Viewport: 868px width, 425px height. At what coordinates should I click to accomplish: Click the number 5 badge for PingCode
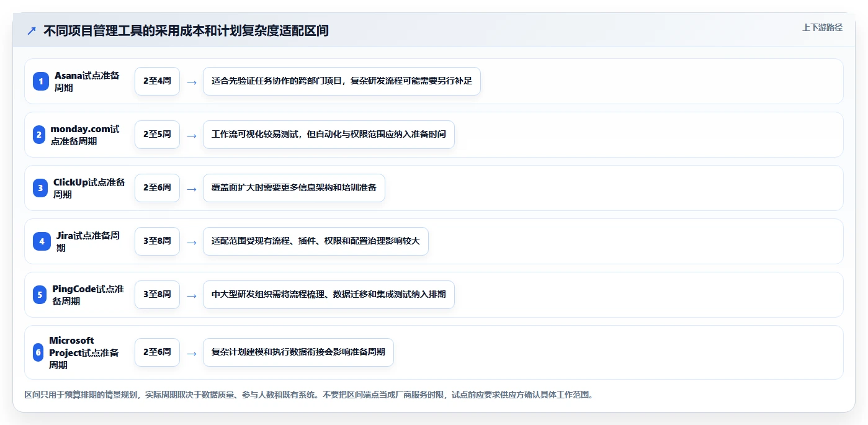click(x=40, y=295)
